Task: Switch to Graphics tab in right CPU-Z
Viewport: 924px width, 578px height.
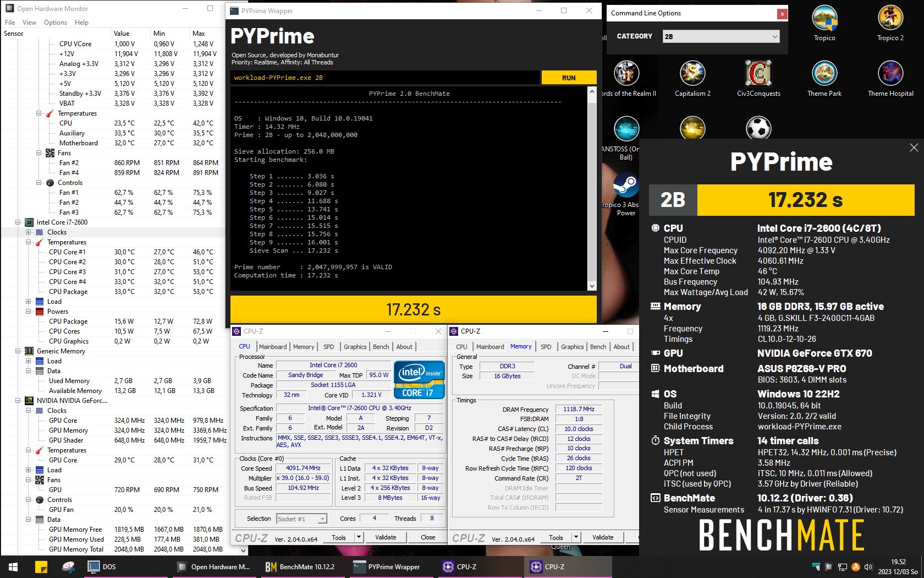Action: pyautogui.click(x=572, y=347)
